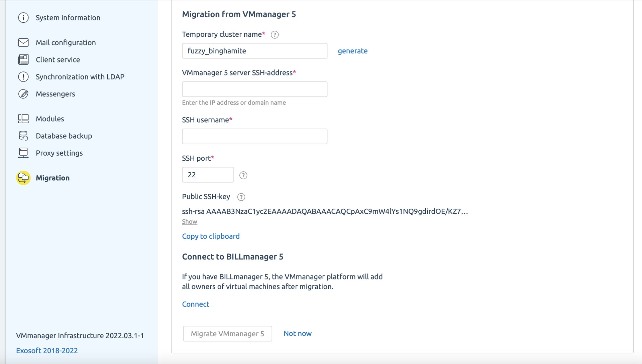Image resolution: width=642 pixels, height=364 pixels.
Task: Focus the SSH username input
Action: point(254,136)
